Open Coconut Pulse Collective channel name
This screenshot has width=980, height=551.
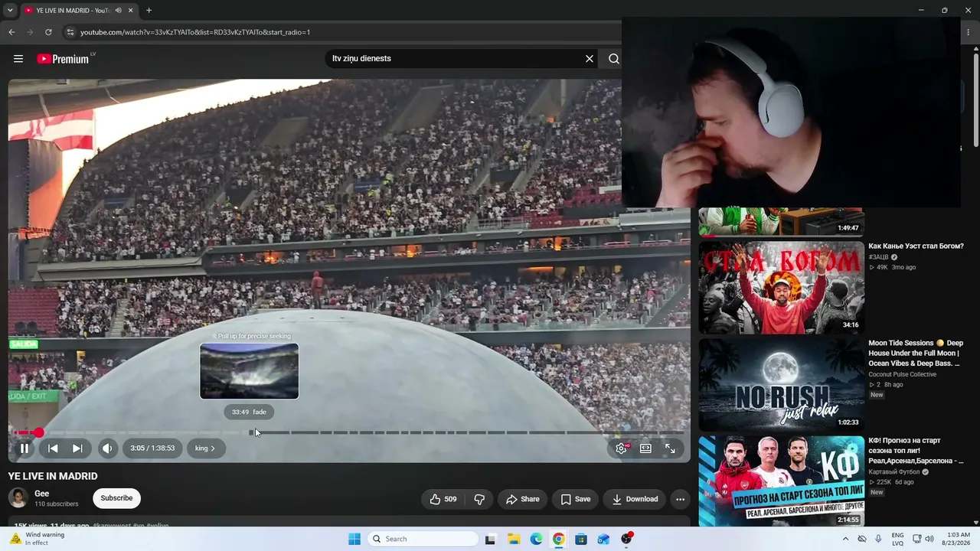(902, 374)
